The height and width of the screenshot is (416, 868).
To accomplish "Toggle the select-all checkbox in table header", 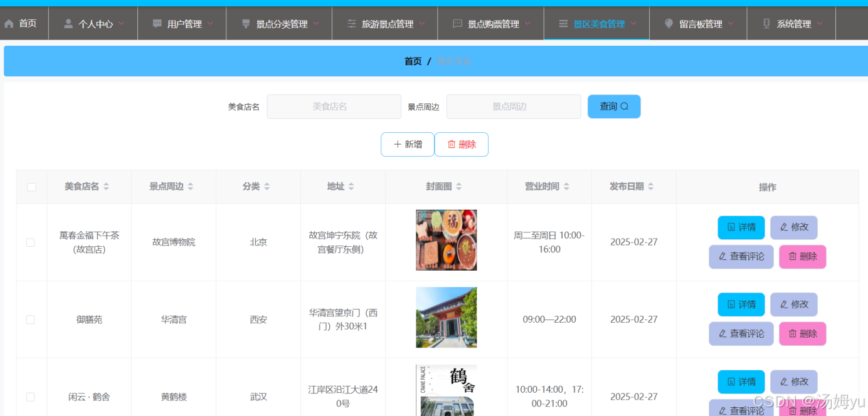I will click(x=31, y=187).
